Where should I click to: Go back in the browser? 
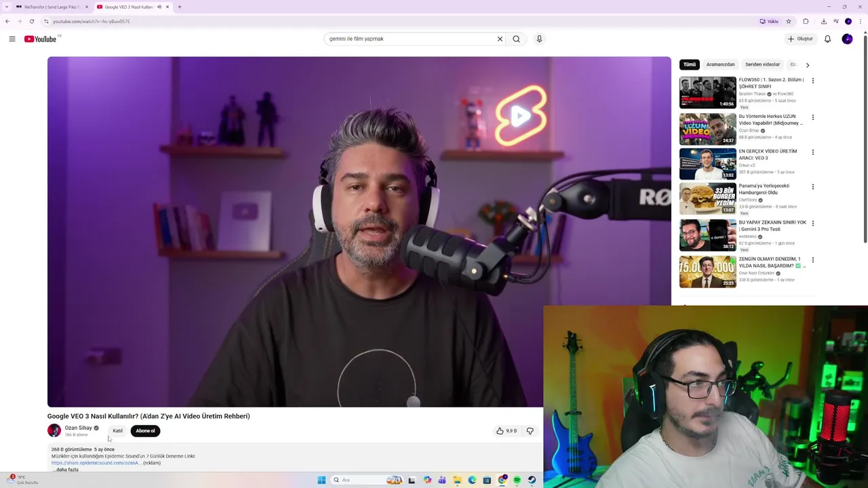7,21
